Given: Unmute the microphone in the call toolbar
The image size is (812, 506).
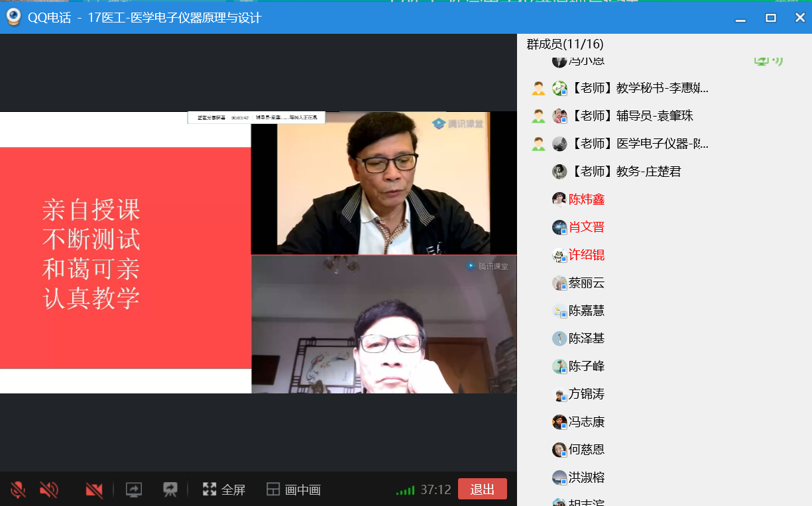Looking at the screenshot, I should point(18,490).
